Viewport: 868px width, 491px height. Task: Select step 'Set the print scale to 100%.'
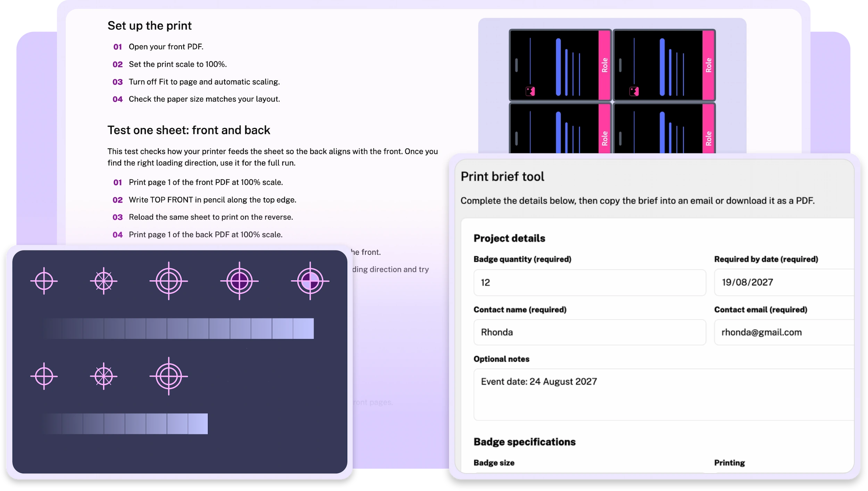tap(178, 64)
